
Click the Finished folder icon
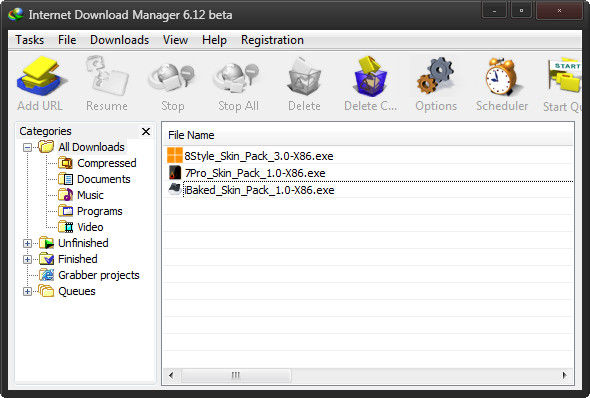point(47,259)
